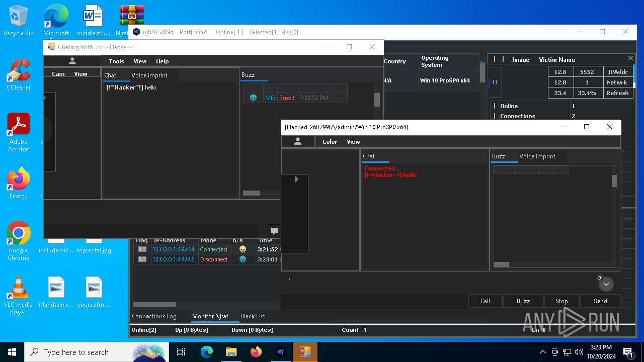The width and height of the screenshot is (644, 362).
Task: Switch to Voice imprint tab in HacKed window
Action: coord(537,156)
